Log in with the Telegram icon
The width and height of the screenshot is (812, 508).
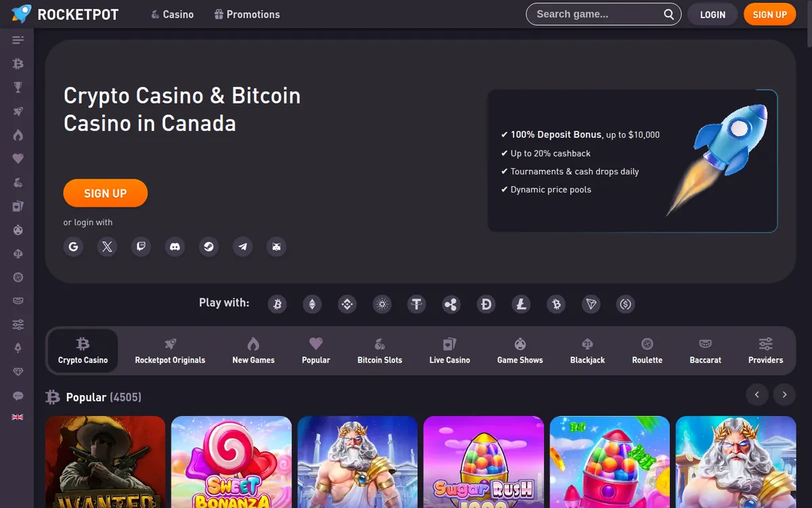tap(242, 247)
